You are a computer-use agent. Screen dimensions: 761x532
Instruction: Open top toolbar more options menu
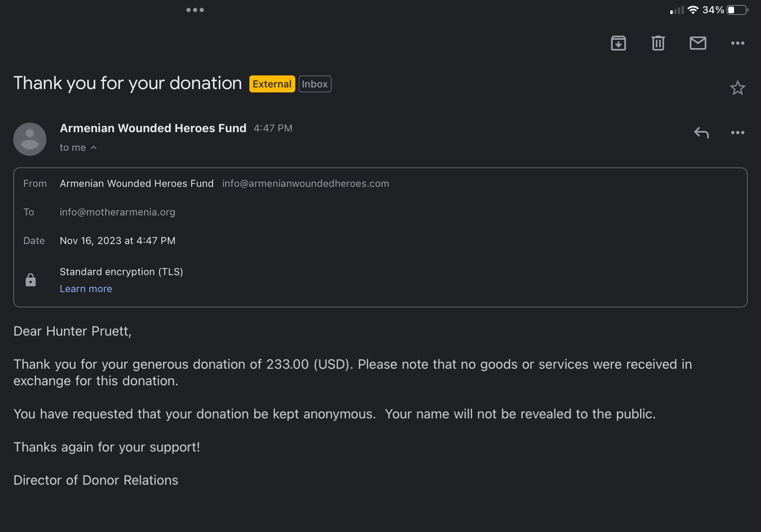(x=737, y=43)
